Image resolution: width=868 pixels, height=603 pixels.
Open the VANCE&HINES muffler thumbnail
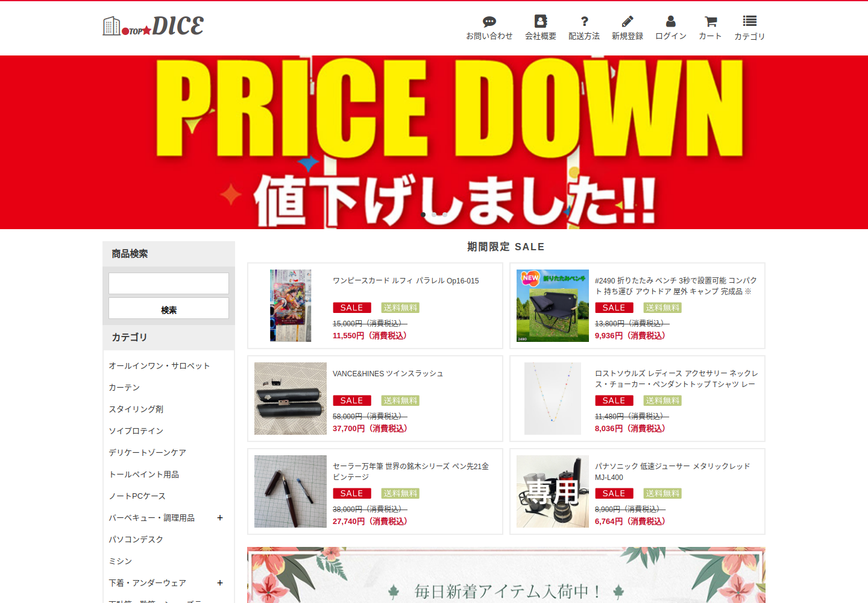tap(291, 399)
